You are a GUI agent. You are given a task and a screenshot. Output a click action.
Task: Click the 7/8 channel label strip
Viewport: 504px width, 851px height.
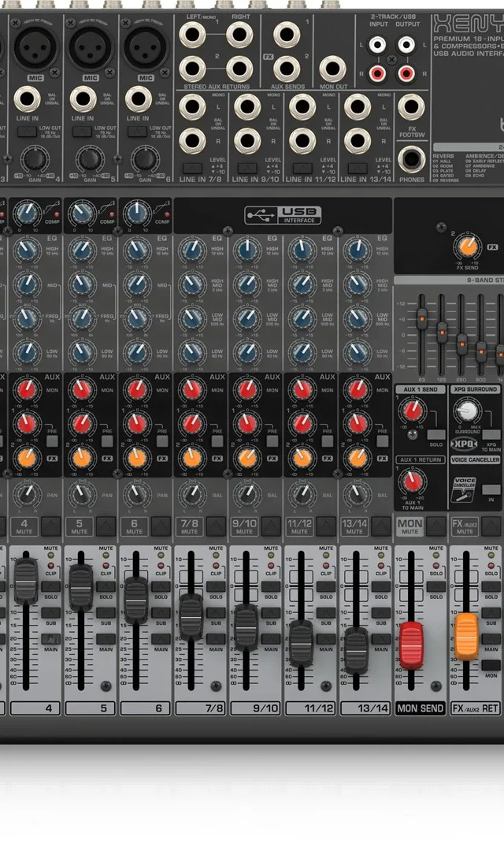[x=200, y=708]
